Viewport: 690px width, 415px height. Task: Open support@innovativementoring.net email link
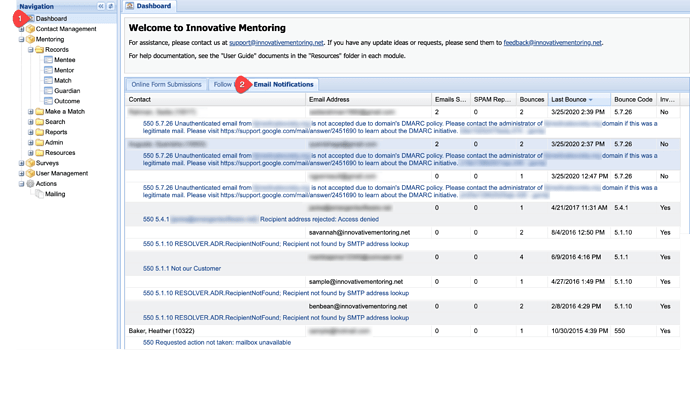click(276, 43)
